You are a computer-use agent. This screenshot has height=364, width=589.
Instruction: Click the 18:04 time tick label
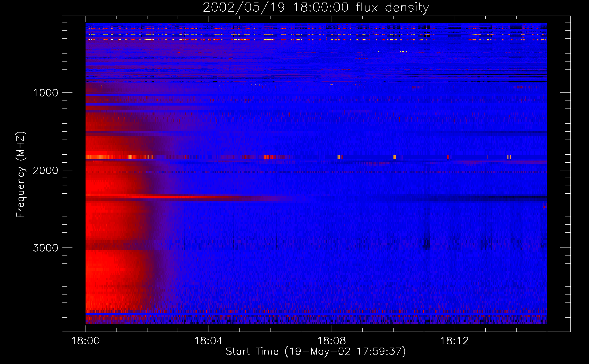209,341
